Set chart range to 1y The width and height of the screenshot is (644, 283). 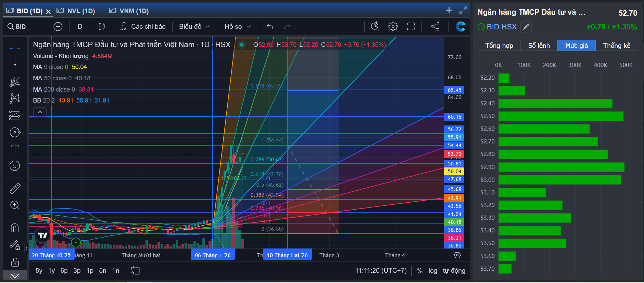52,271
